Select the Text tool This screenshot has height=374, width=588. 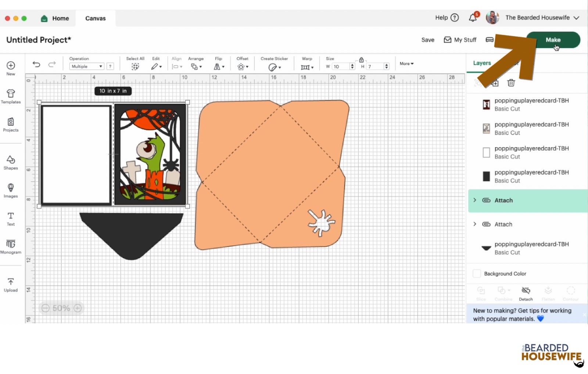(x=11, y=218)
